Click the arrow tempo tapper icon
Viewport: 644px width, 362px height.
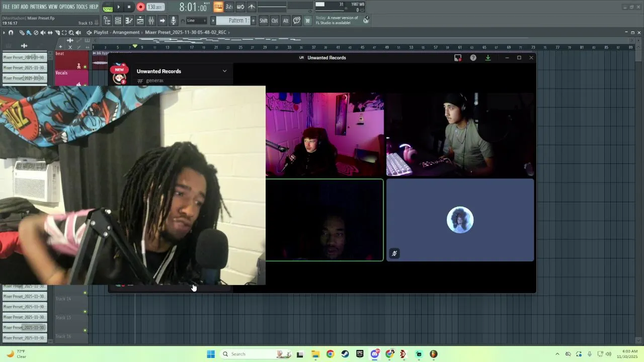pos(162,21)
